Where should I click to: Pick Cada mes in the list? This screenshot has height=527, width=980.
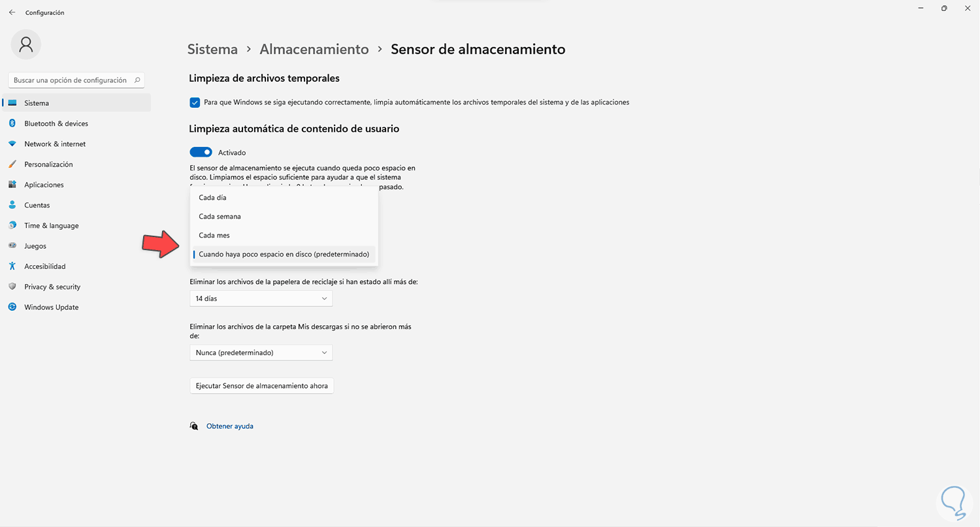coord(214,236)
